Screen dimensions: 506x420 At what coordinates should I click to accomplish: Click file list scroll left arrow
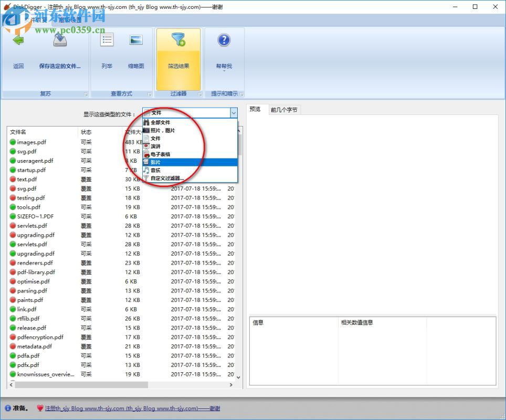point(12,385)
